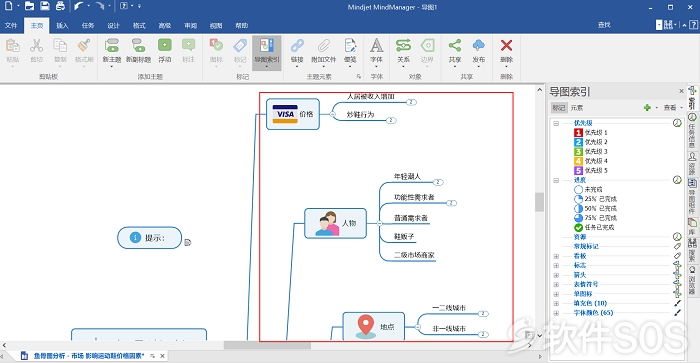Open the 查看 dropdown in index panel
700x363 pixels.
[x=673, y=108]
